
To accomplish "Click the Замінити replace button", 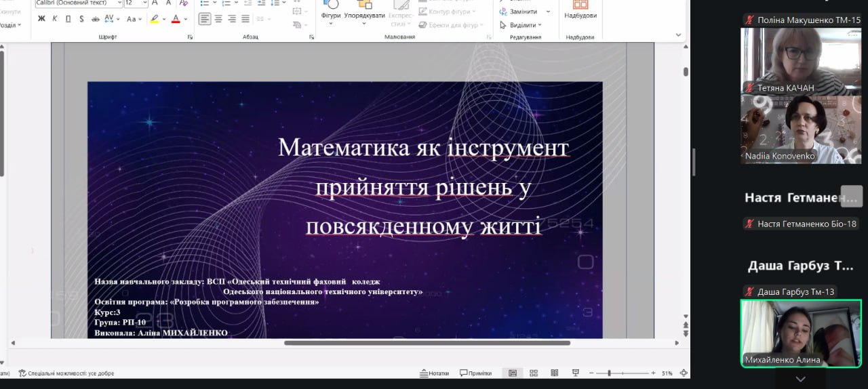I will pyautogui.click(x=522, y=12).
